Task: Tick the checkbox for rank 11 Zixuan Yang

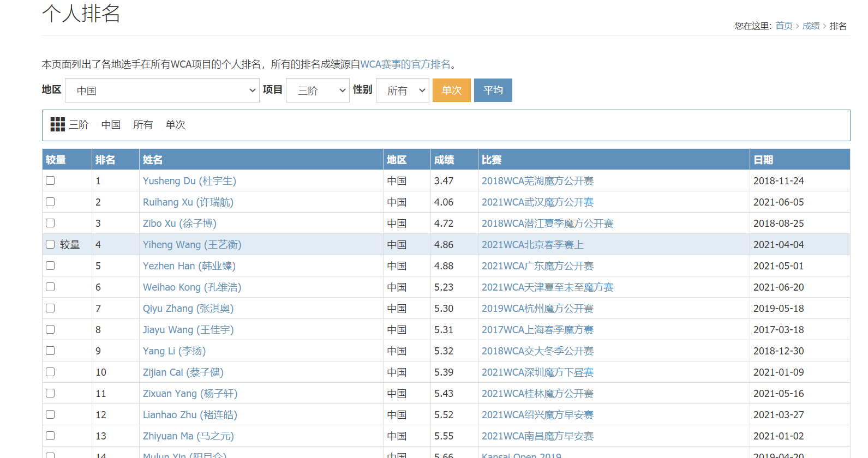Action: click(50, 393)
